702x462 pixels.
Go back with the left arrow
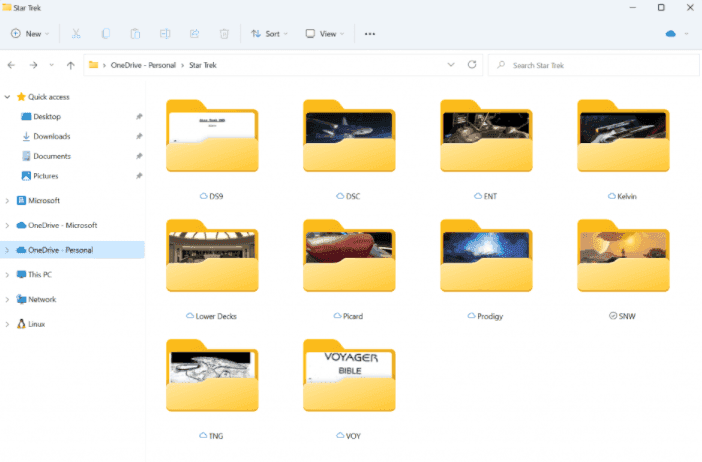coord(11,65)
